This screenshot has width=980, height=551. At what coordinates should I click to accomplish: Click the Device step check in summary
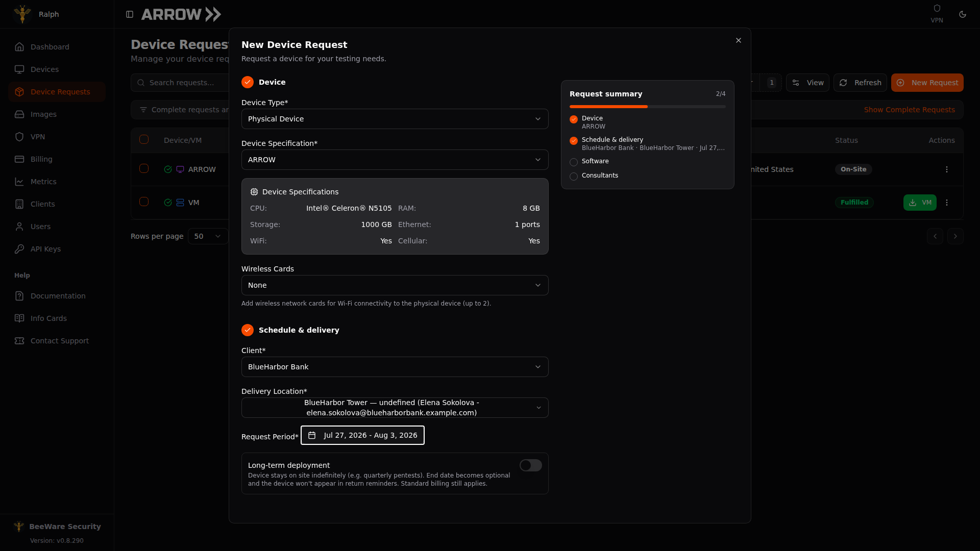[574, 119]
